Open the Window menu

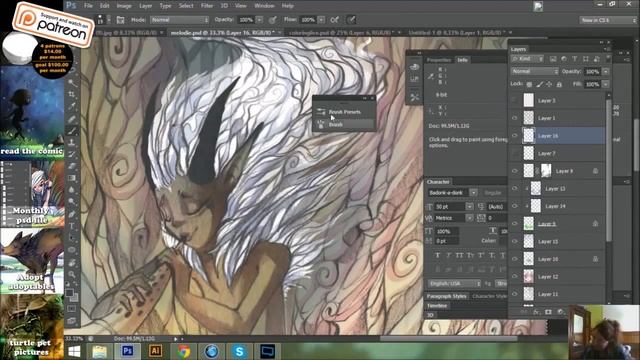264,6
